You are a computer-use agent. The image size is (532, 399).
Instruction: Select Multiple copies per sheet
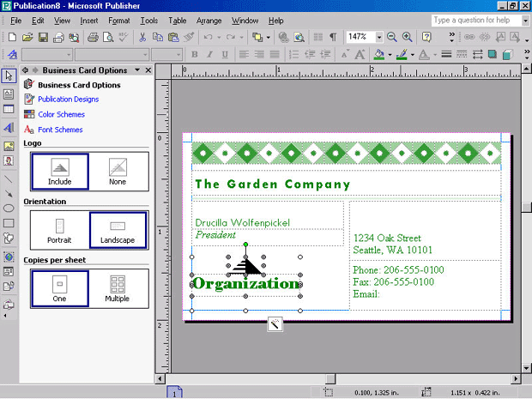pyautogui.click(x=118, y=288)
